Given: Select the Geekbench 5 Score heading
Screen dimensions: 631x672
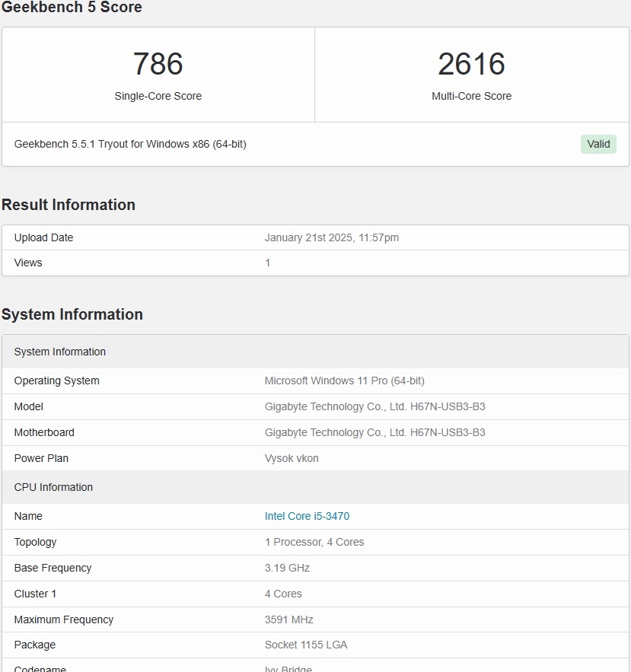Looking at the screenshot, I should click(x=72, y=8).
